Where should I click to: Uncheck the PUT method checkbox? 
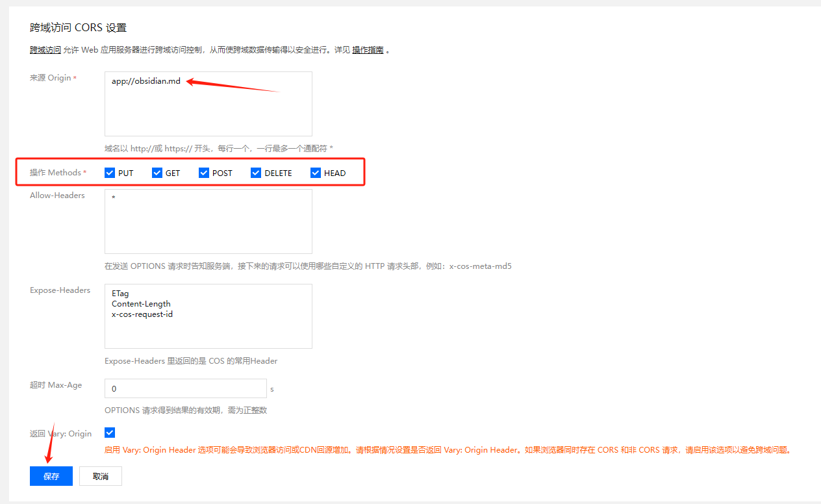point(110,172)
